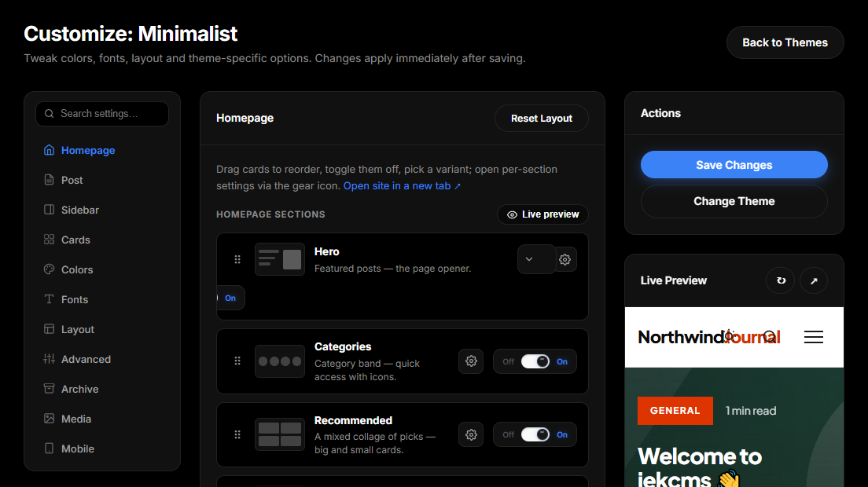Grab the Hero card drag handle
The image size is (868, 487).
pos(237,259)
